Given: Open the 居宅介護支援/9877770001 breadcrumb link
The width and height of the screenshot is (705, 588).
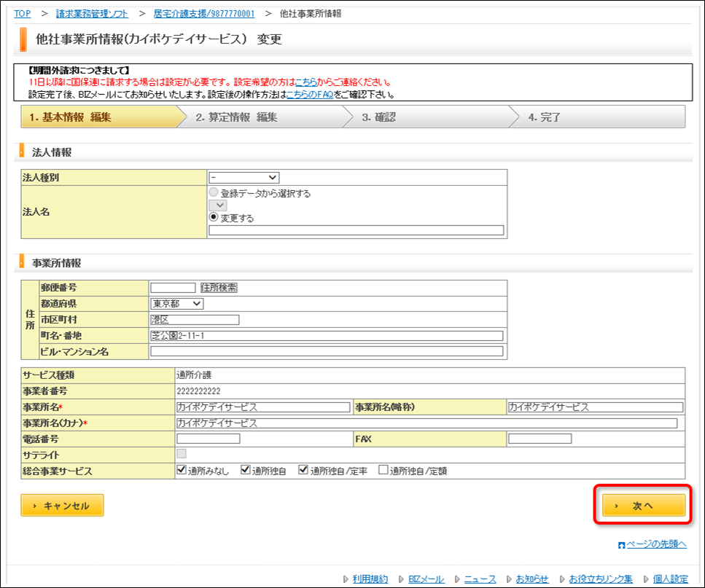Looking at the screenshot, I should [203, 13].
